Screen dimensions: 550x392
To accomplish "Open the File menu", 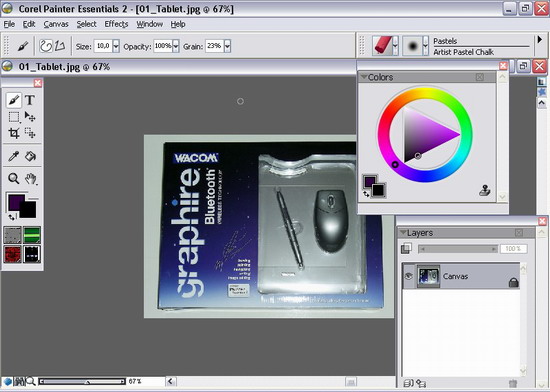I will click(x=9, y=24).
